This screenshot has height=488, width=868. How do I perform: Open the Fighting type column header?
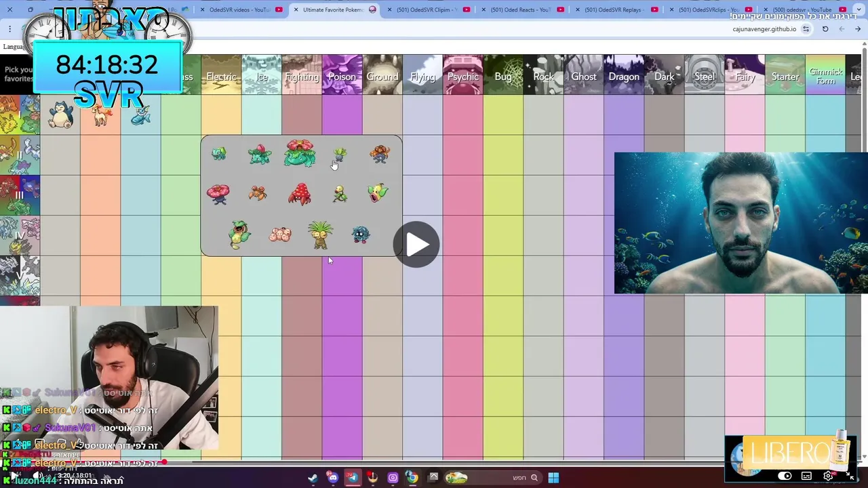(x=302, y=75)
